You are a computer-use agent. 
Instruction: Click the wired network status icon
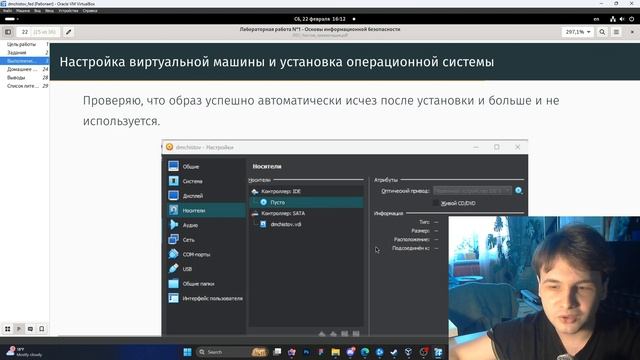[x=613, y=19]
